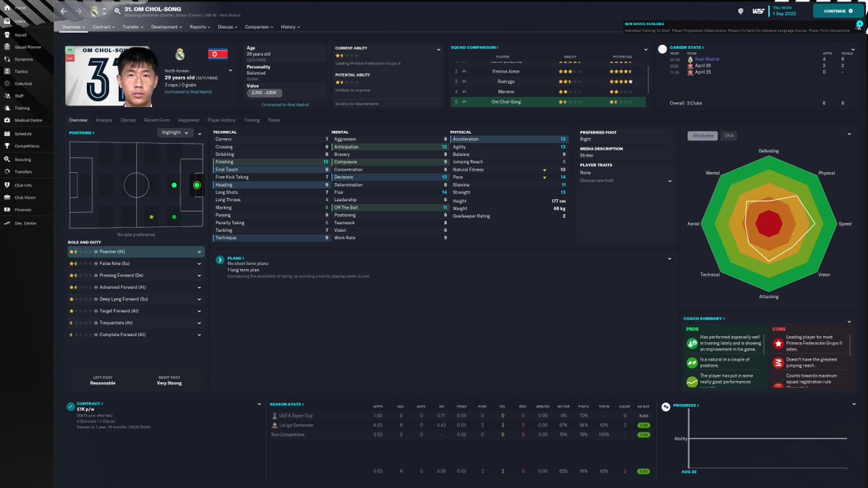The width and height of the screenshot is (868, 488).
Task: Select Vinicius Júnior row in squad comparison
Action: pyautogui.click(x=549, y=72)
